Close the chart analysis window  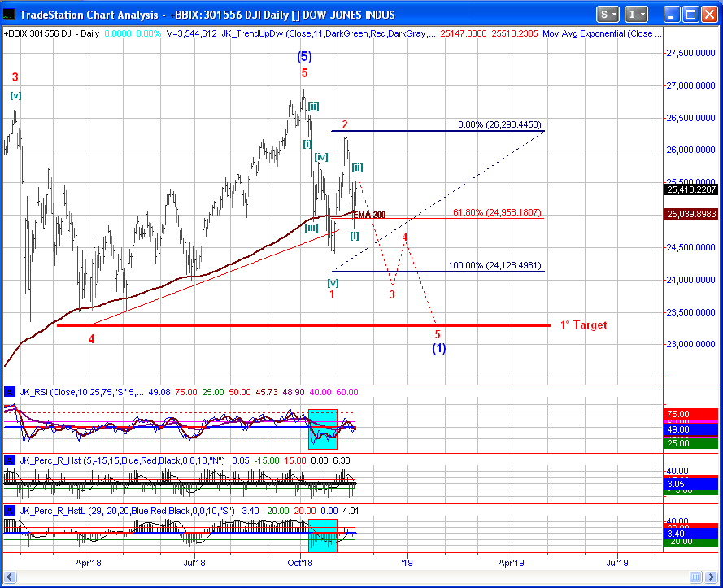pos(710,15)
